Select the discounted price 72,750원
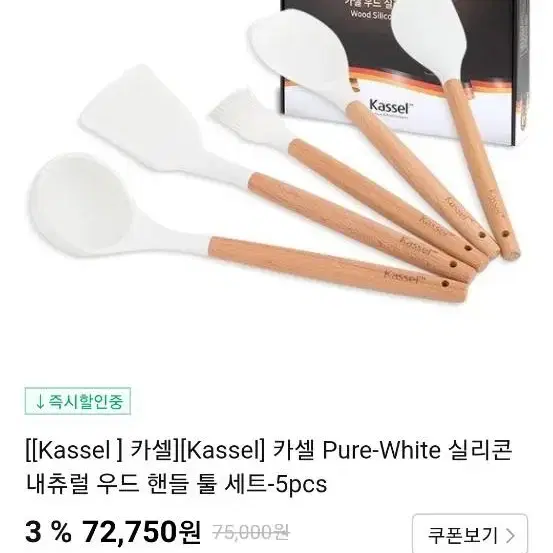 (x=141, y=532)
